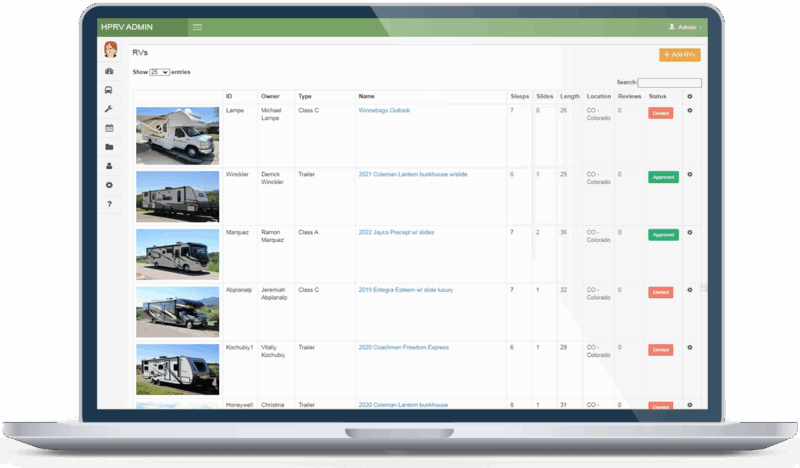Open 2020 Coachmen Freedom Express link
The image size is (800, 468).
(404, 348)
